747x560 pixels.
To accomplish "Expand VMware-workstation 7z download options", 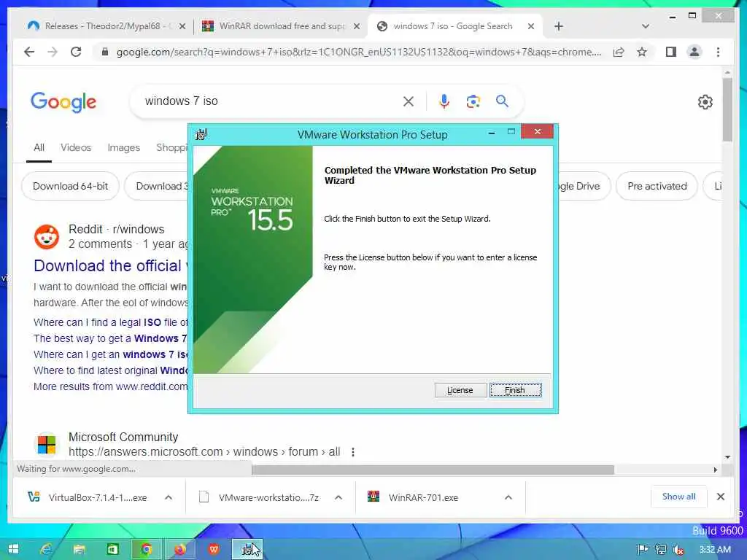I will pos(338,497).
